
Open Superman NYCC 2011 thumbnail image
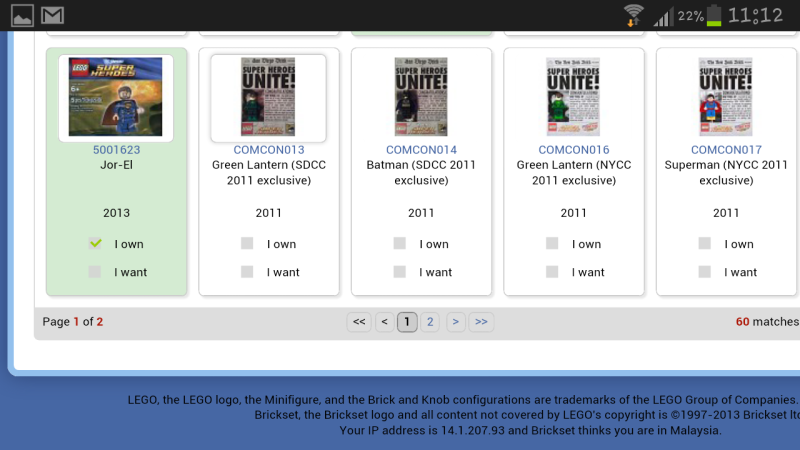pos(725,97)
